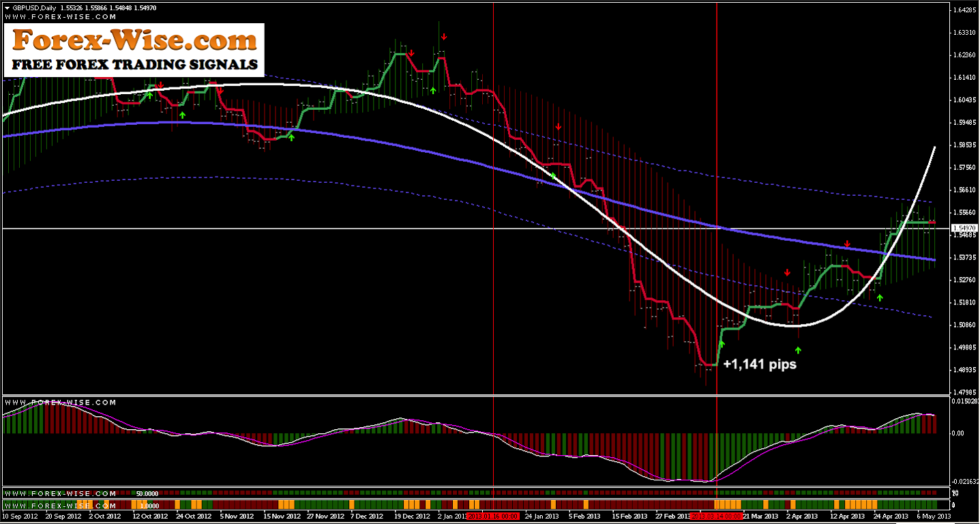Click the 2 Oct 2012 date label

pyautogui.click(x=106, y=516)
